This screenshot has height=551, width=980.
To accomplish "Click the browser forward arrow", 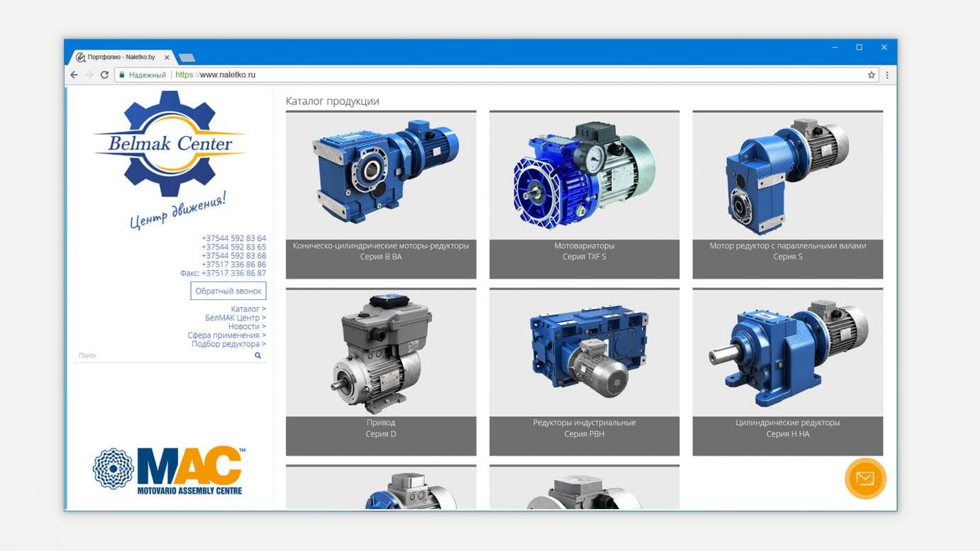I will (x=89, y=75).
